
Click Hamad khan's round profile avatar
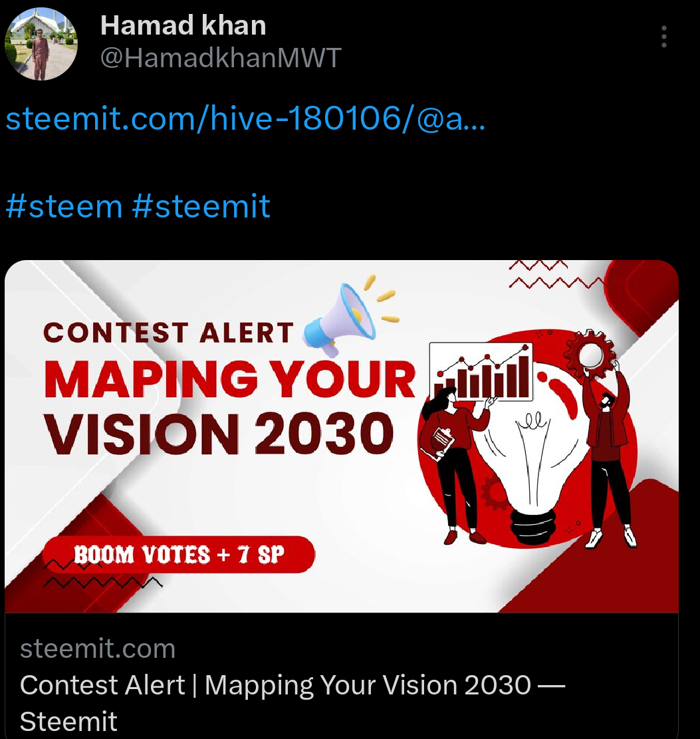click(41, 44)
